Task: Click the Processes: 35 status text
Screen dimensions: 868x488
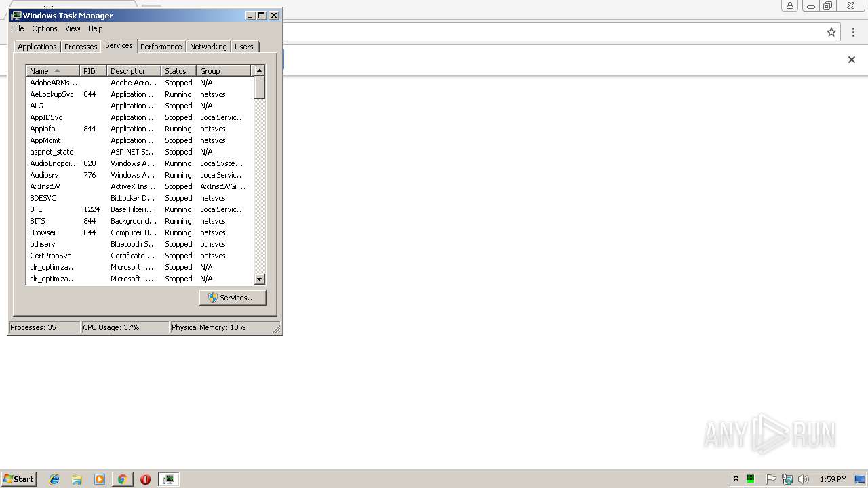Action: [33, 327]
